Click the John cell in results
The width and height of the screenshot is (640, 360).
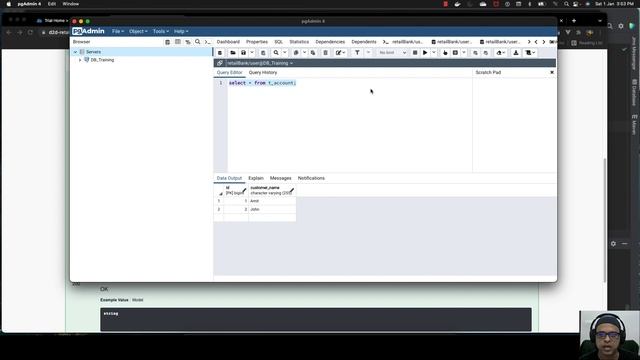pos(272,209)
